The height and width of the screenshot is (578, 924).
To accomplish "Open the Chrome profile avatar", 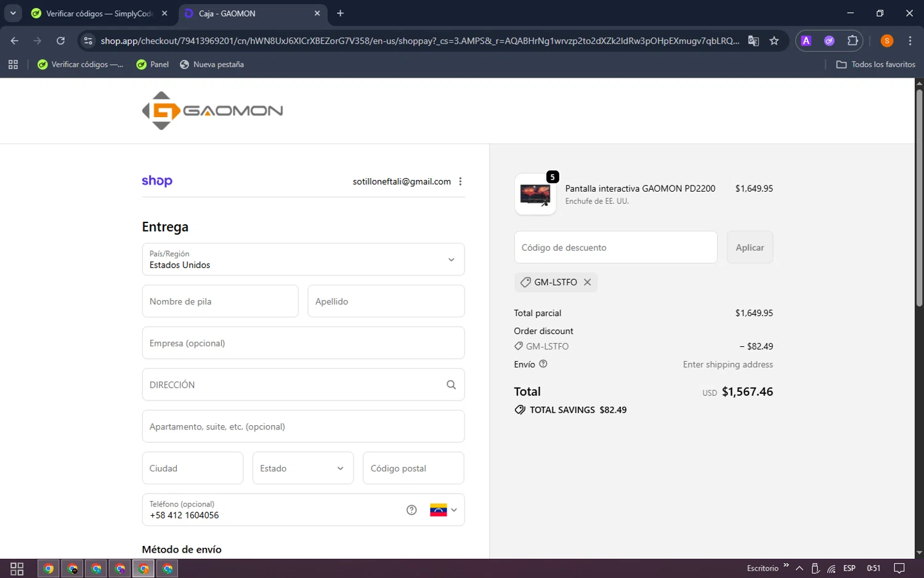I will click(887, 41).
